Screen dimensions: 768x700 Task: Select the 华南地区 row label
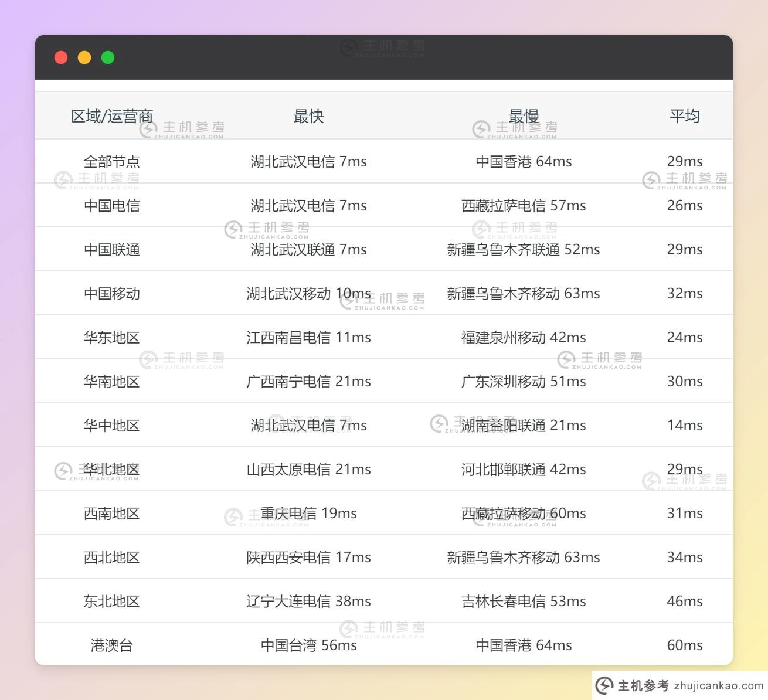pos(112,381)
